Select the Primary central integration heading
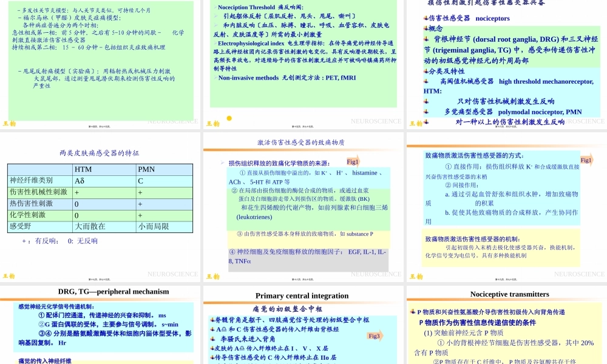 302,295
